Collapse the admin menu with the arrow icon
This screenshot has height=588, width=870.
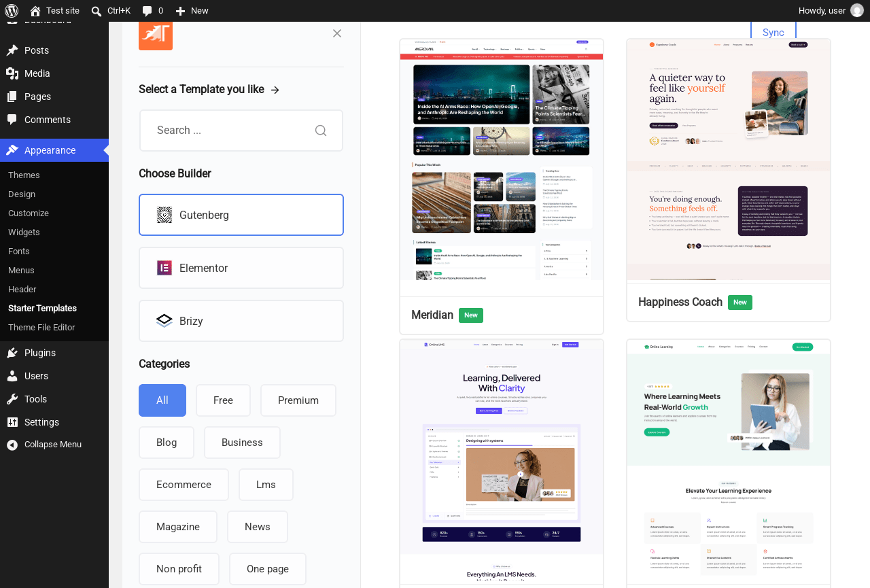[12, 445]
